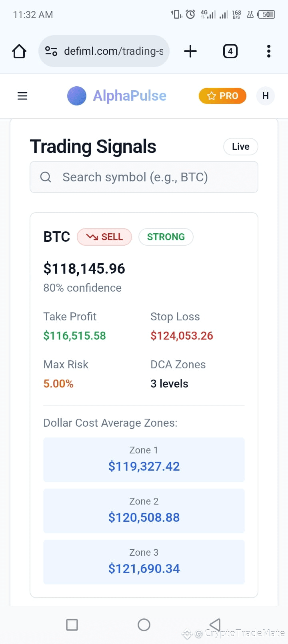Click the STRONG strength badge

[x=166, y=237]
